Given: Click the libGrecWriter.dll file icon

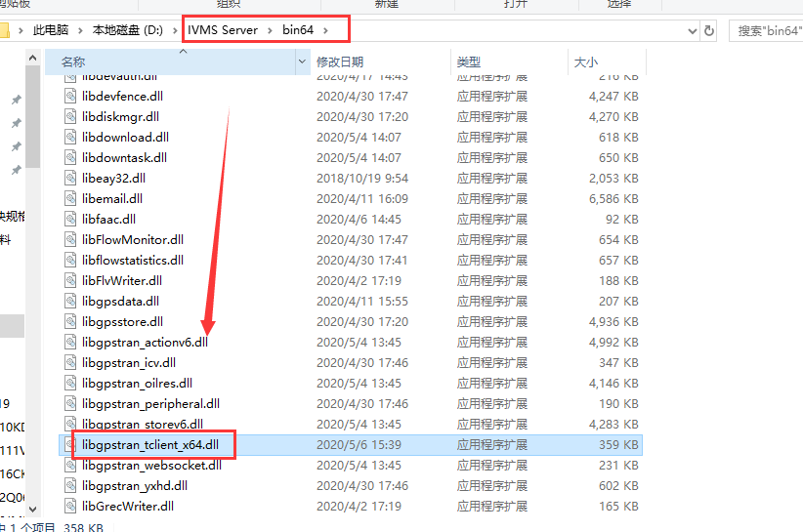Looking at the screenshot, I should (x=70, y=506).
